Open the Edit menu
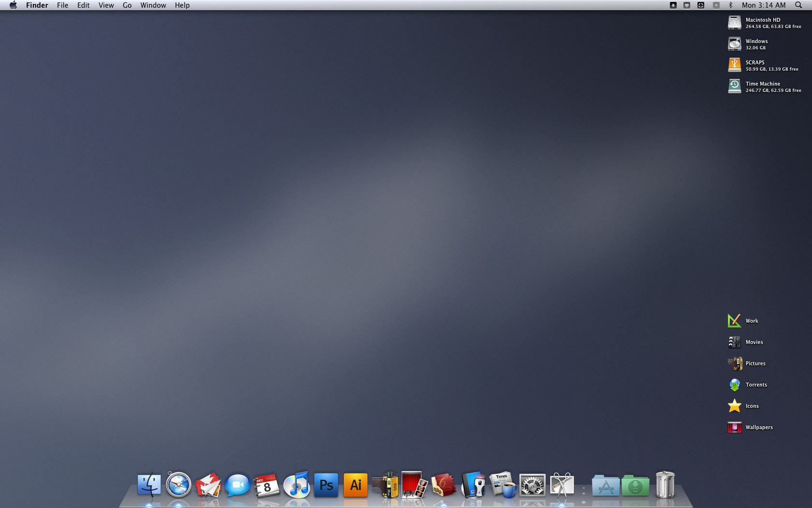The width and height of the screenshot is (812, 508). 83,5
